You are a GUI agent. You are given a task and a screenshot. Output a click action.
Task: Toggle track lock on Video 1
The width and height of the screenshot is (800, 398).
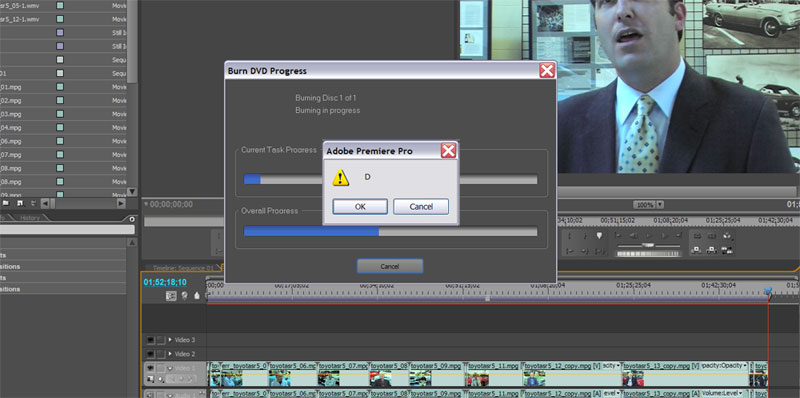point(161,368)
